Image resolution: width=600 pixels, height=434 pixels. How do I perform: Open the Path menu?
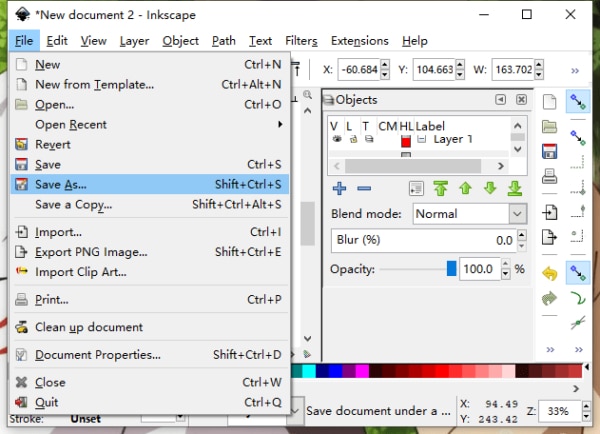(223, 41)
